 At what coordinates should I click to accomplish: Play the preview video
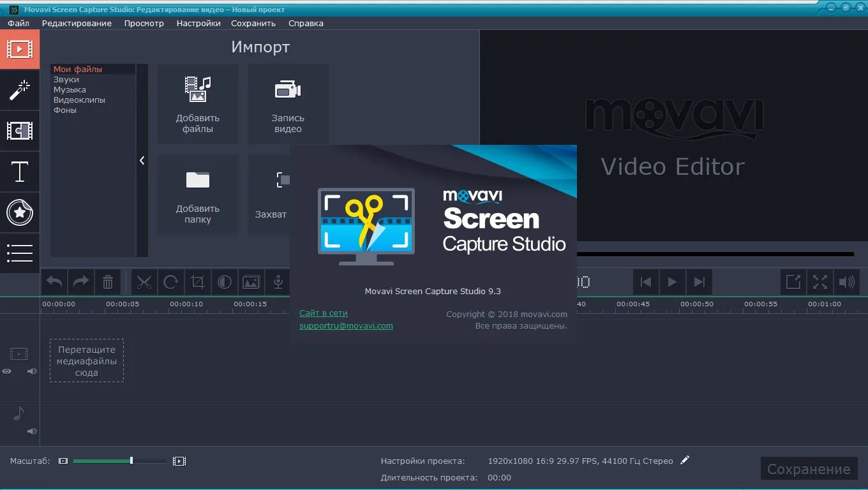pyautogui.click(x=672, y=282)
